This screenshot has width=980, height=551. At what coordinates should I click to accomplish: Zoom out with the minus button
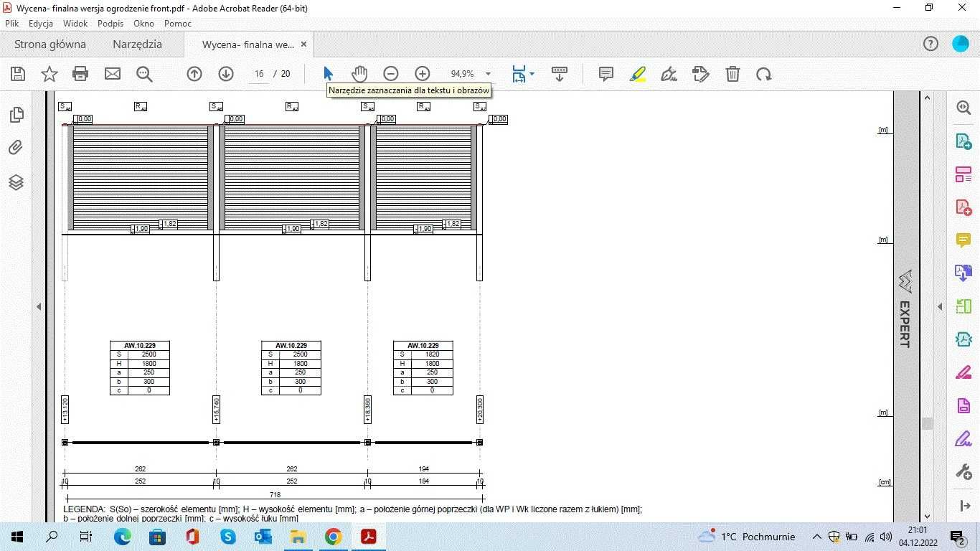click(x=391, y=74)
